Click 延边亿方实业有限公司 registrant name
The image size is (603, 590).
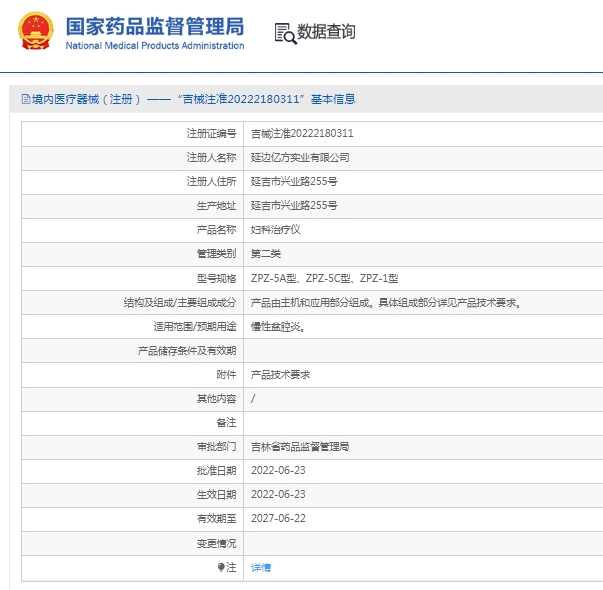[x=300, y=157]
